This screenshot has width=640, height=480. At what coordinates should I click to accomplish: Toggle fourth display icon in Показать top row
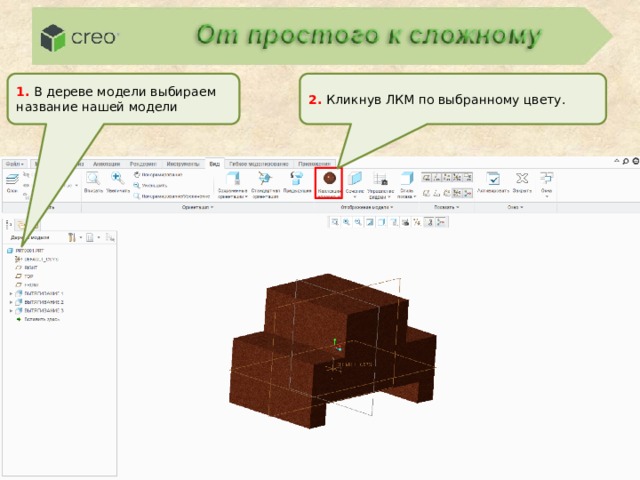457,177
